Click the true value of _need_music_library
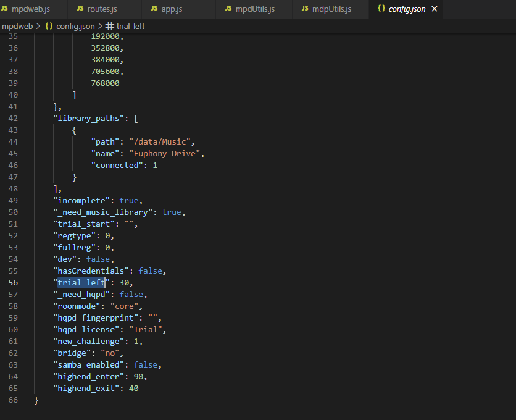The width and height of the screenshot is (516, 420). pos(172,212)
